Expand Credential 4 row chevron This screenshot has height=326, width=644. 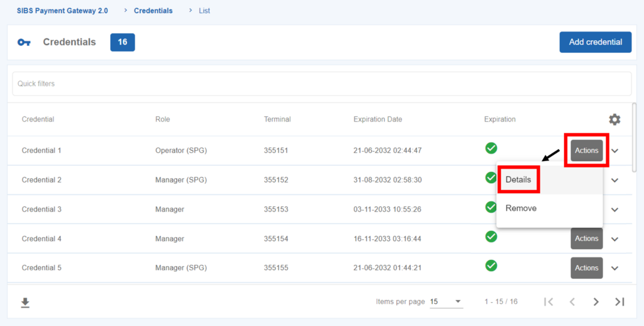615,239
